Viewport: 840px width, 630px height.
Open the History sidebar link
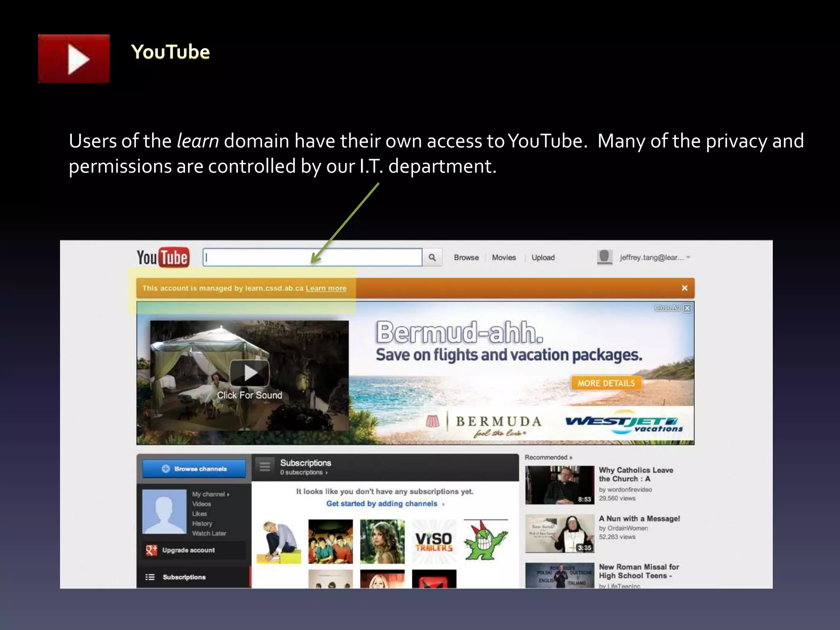[x=202, y=524]
